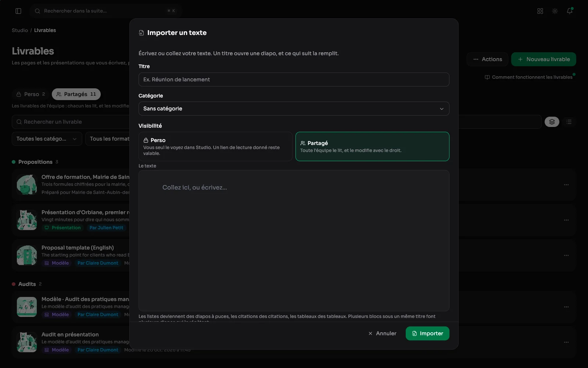Click the Proposal template (English) thumbnail
This screenshot has width=588, height=368.
click(x=27, y=255)
